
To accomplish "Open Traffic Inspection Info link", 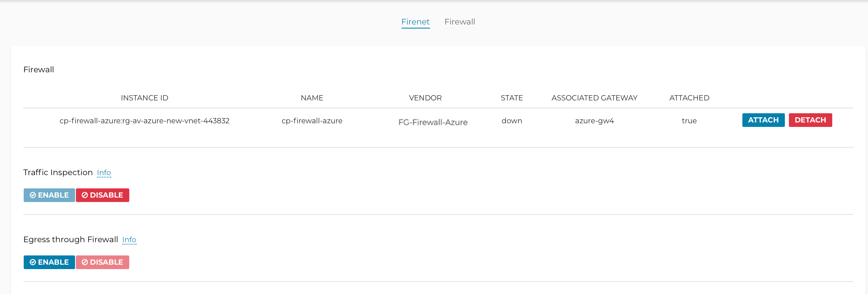I will 104,173.
